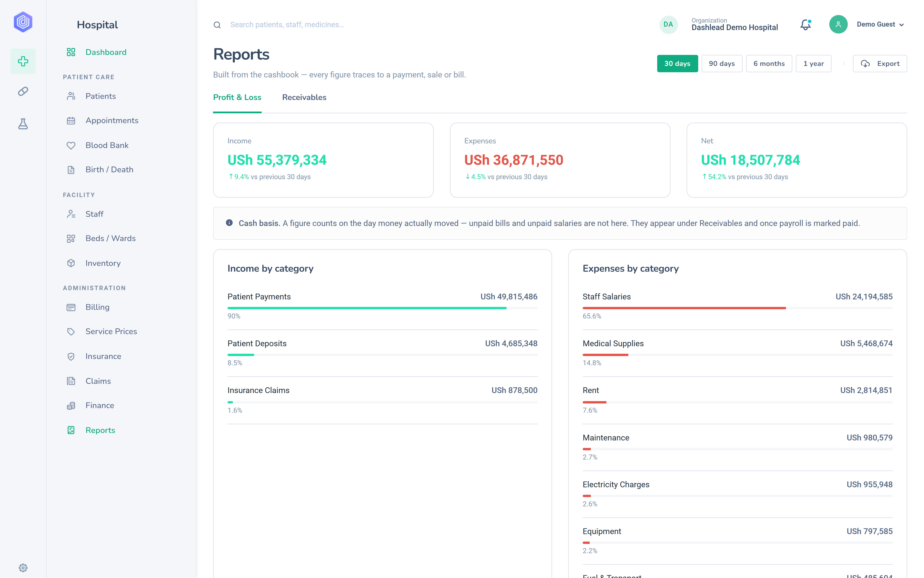Click the Patient Payments 90% progress bar
Screen dimensions: 924x578
pyautogui.click(x=382, y=308)
